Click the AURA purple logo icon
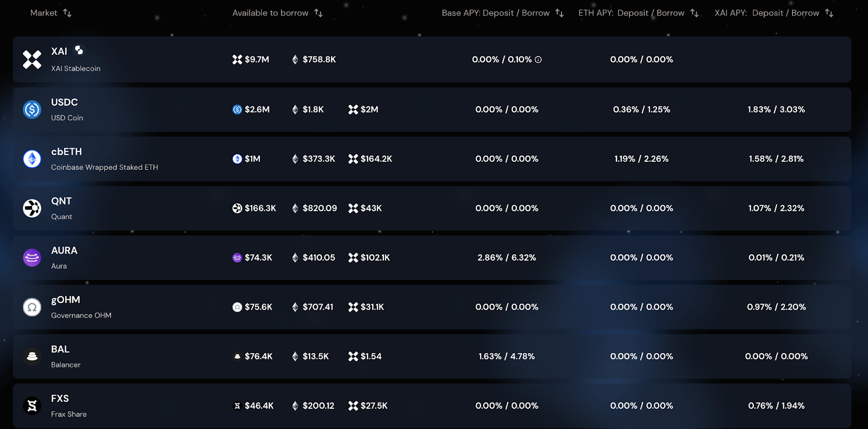Image resolution: width=868 pixels, height=429 pixels. point(32,257)
